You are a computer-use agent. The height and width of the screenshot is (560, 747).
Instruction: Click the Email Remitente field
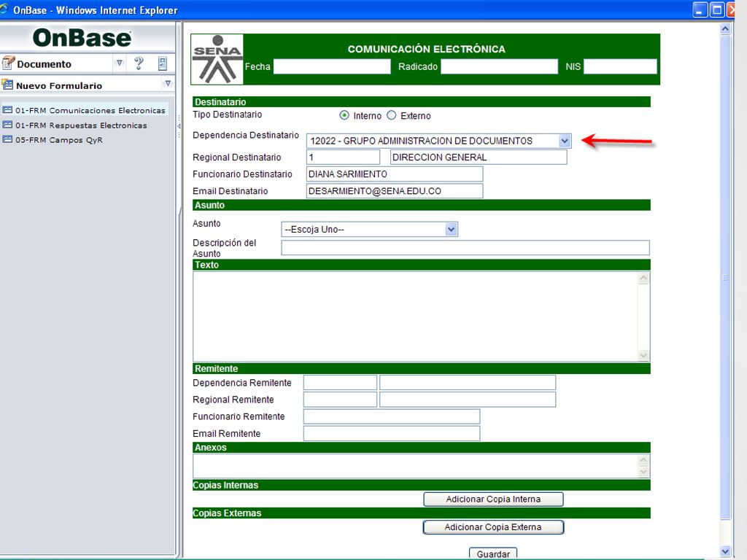[x=392, y=433]
